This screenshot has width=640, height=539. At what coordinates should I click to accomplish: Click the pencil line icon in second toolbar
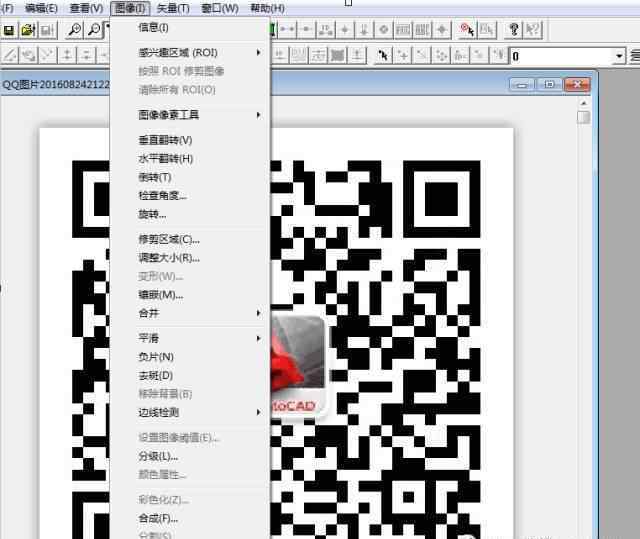click(x=10, y=55)
